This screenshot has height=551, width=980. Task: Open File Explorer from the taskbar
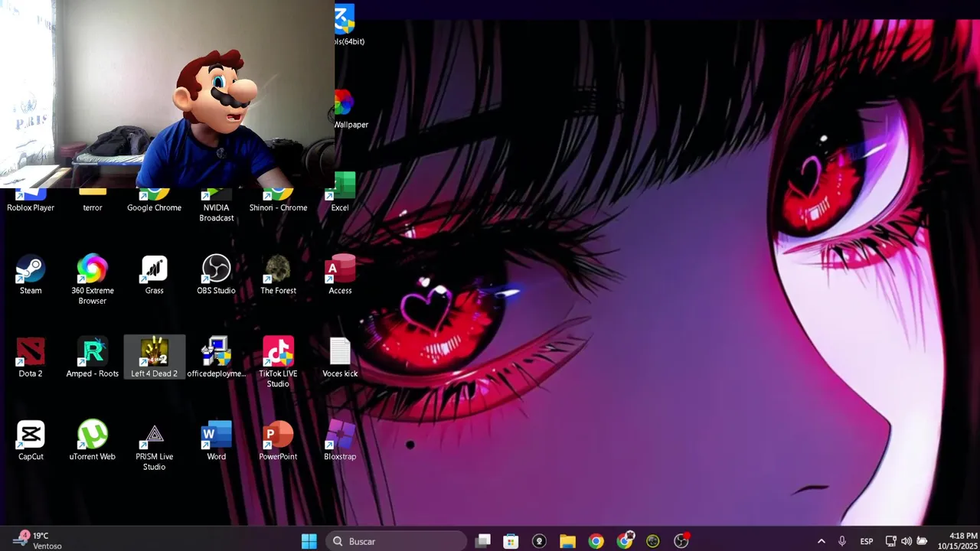[567, 541]
